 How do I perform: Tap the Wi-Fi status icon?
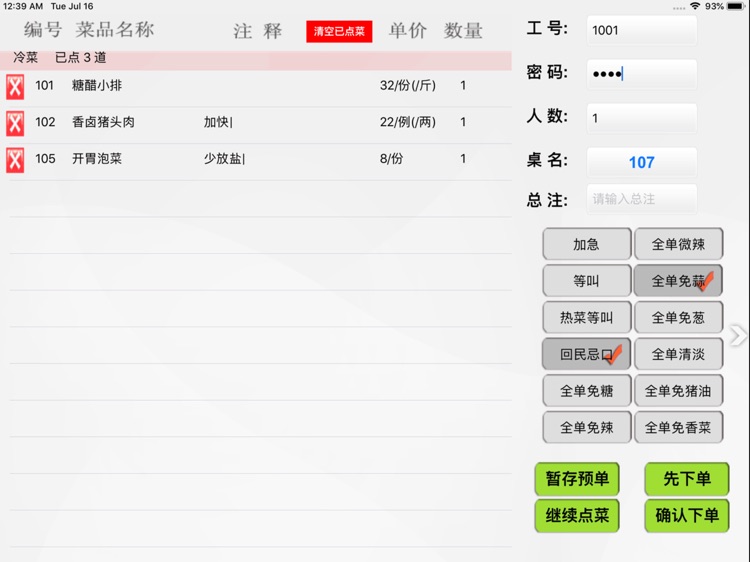tap(695, 6)
